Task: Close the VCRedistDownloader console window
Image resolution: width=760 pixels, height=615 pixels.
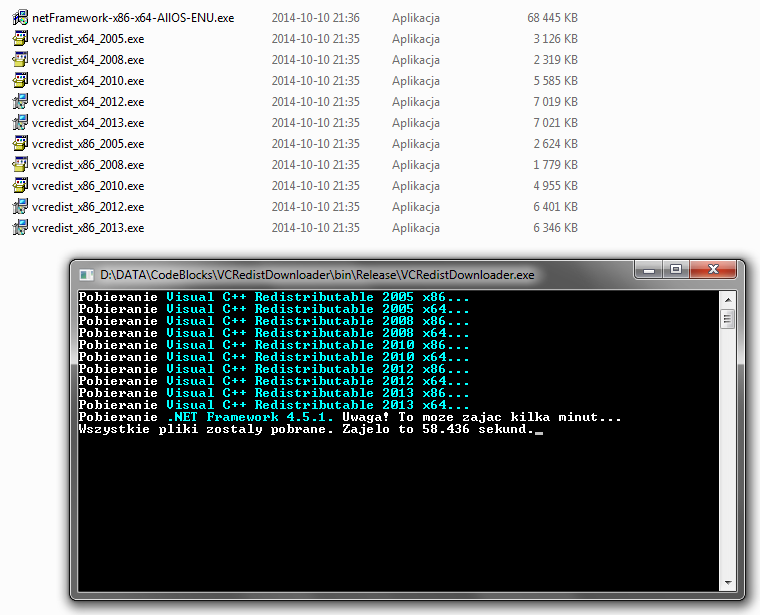Action: [x=713, y=270]
